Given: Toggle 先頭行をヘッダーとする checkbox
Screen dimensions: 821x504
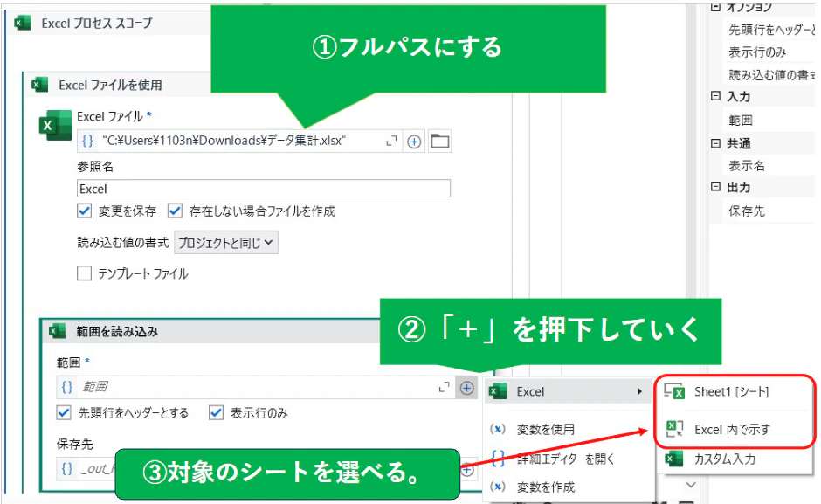Looking at the screenshot, I should (64, 412).
